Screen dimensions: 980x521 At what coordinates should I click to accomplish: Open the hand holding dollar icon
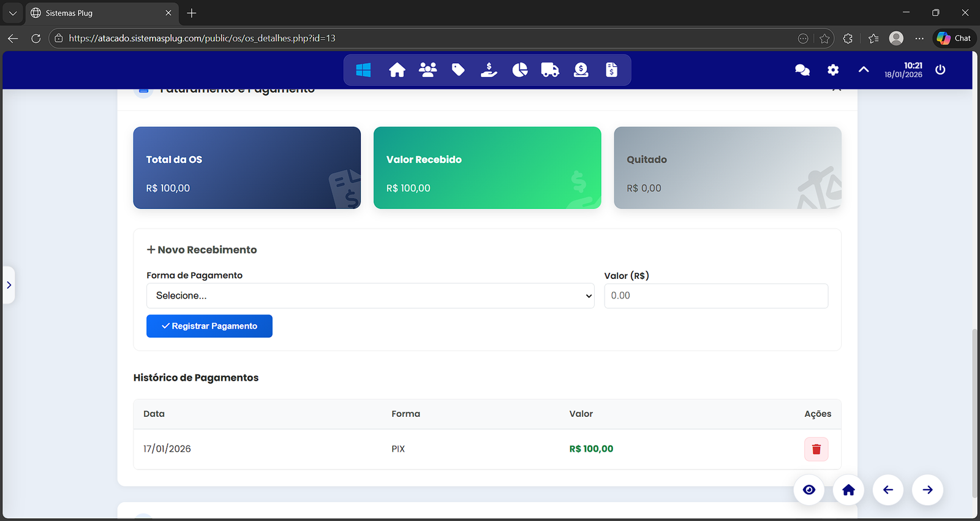pyautogui.click(x=489, y=70)
